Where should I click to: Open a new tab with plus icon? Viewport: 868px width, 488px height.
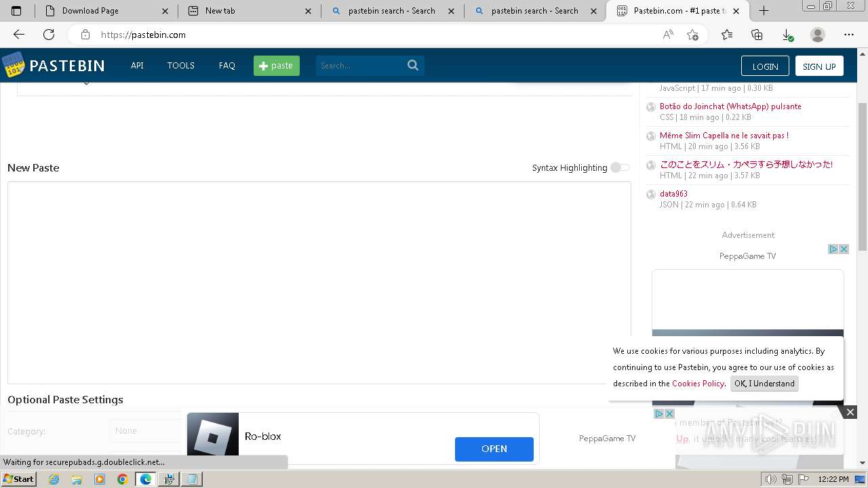click(764, 11)
